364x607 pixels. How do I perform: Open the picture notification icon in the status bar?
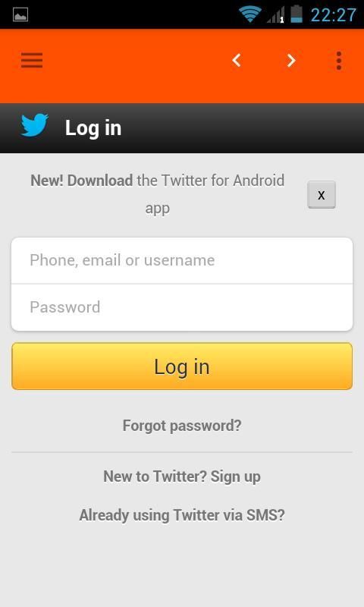(20, 14)
